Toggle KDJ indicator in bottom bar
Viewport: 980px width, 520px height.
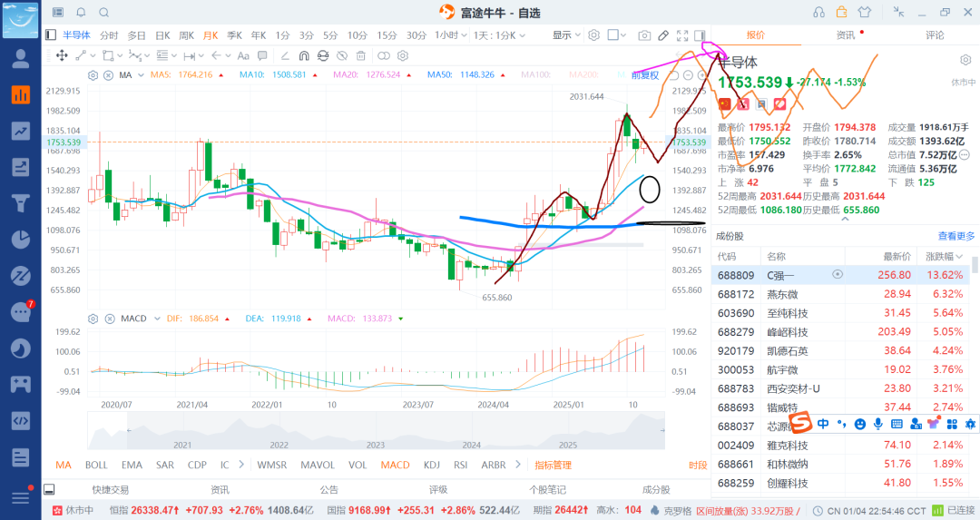pyautogui.click(x=432, y=465)
